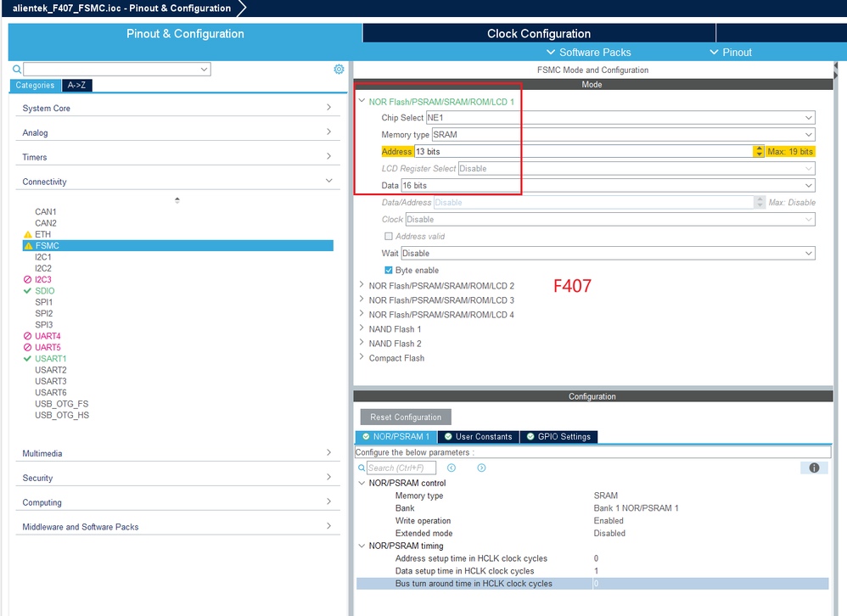Click the info icon in configuration panel
Viewport: 847px width, 616px height.
pyautogui.click(x=814, y=468)
